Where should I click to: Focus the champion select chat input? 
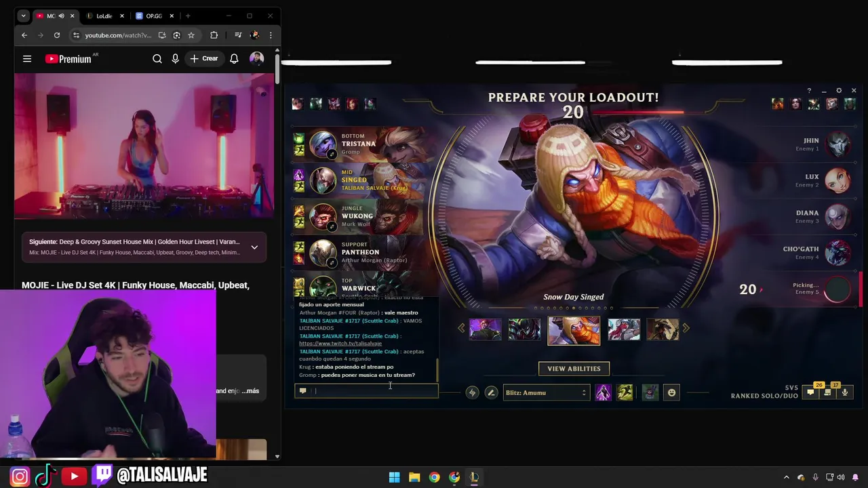coord(367,390)
